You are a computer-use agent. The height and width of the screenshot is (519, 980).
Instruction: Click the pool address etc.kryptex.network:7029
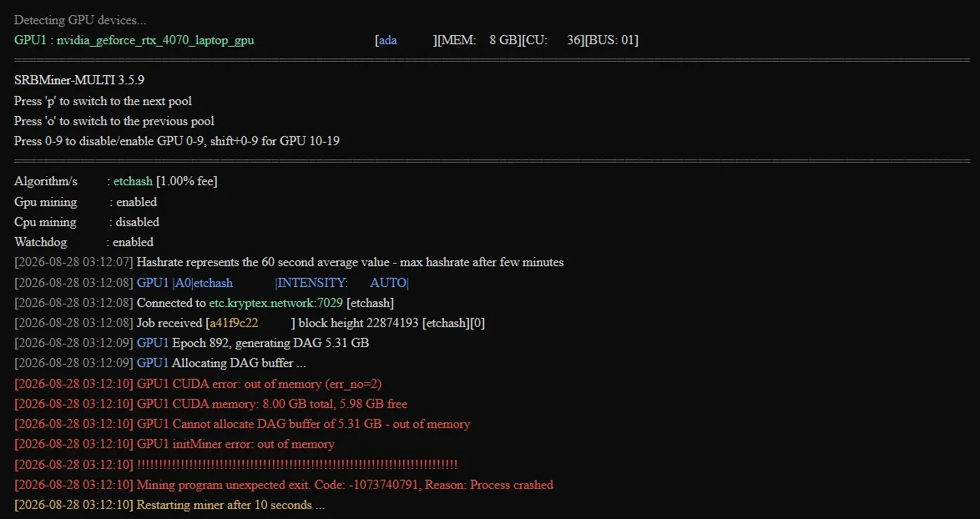point(275,303)
